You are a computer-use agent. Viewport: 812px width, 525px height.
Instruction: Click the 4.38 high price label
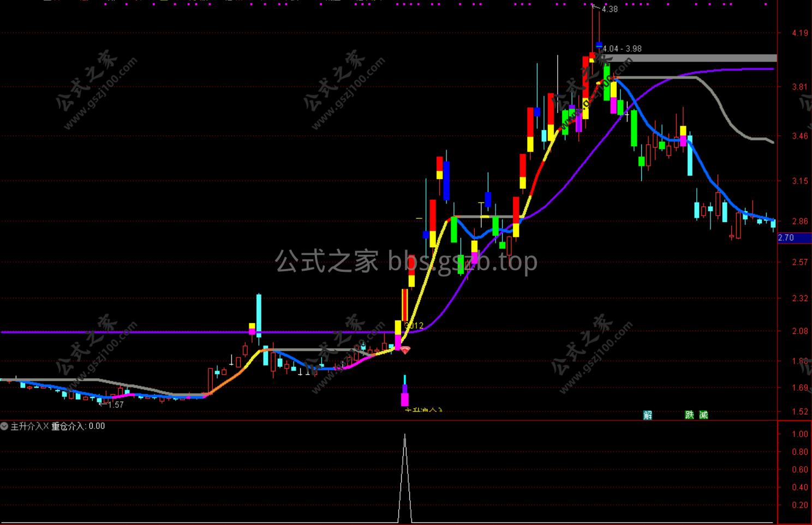[609, 9]
